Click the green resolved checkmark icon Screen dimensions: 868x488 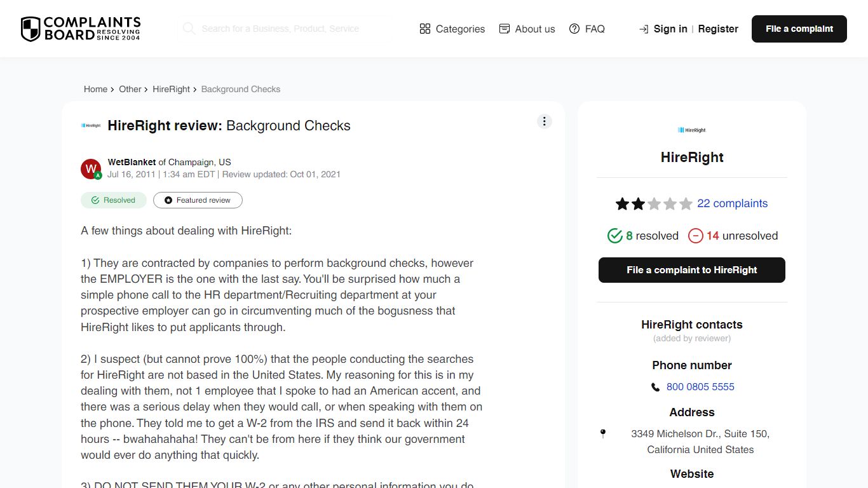click(x=614, y=236)
